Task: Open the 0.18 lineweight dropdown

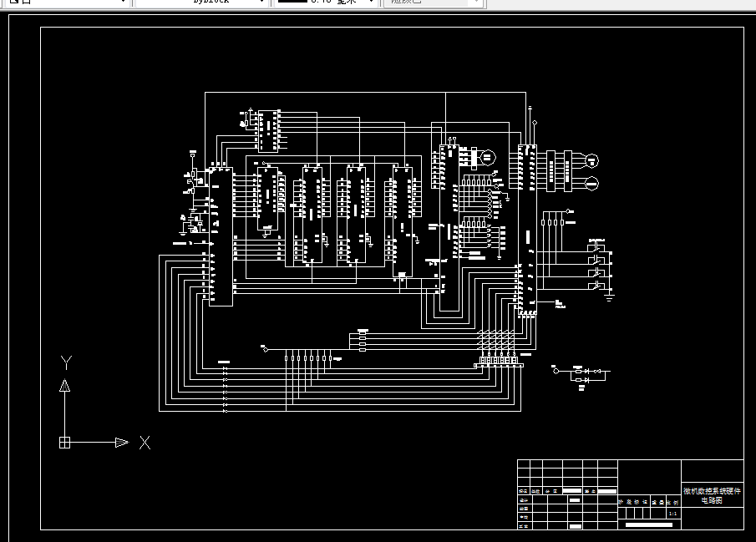Action: 326,2
